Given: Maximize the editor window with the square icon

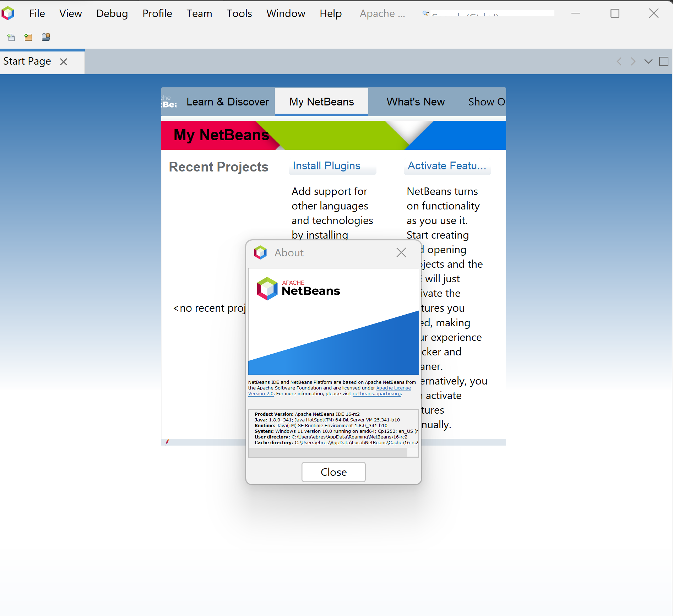Looking at the screenshot, I should point(663,61).
